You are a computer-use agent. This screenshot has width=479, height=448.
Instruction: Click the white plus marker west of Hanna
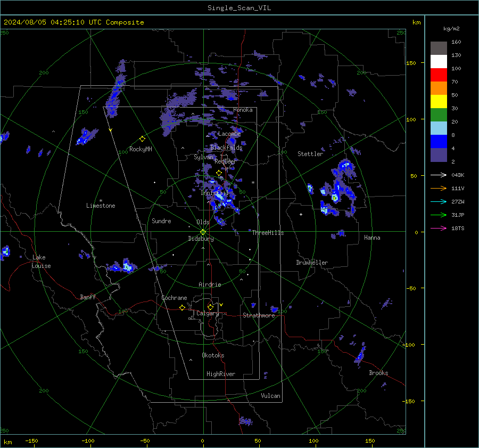point(301,214)
